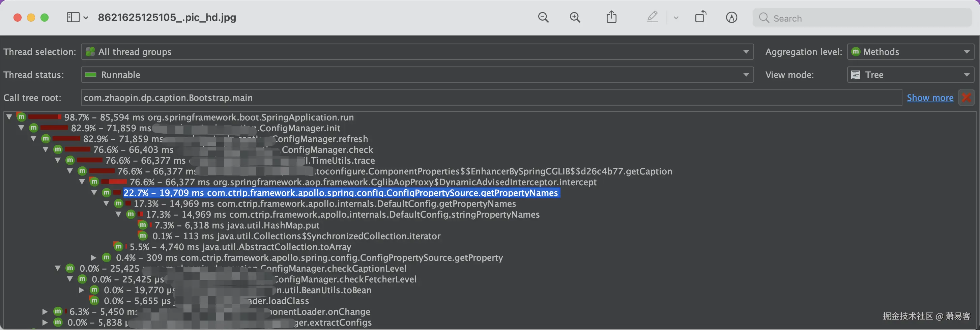Screen dimensions: 980x330
Task: Toggle the Preview sidebar view button
Action: coord(73,18)
